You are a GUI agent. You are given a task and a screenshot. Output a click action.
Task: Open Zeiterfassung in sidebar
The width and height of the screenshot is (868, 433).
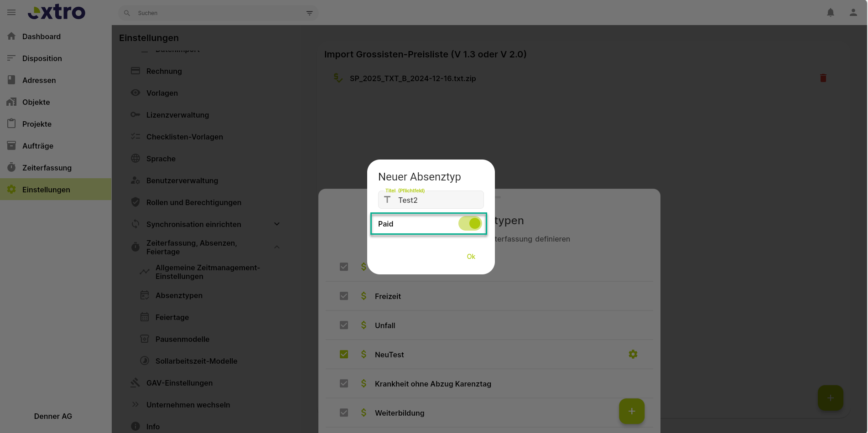click(x=56, y=168)
